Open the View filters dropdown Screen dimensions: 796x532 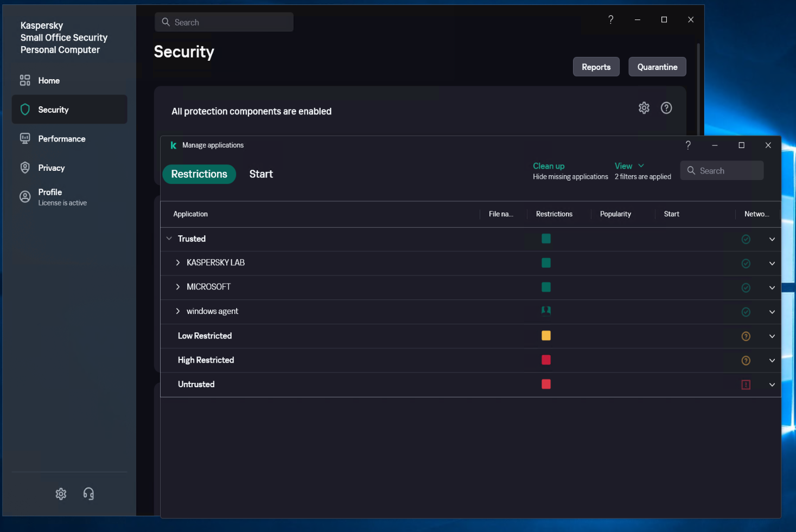pos(629,166)
